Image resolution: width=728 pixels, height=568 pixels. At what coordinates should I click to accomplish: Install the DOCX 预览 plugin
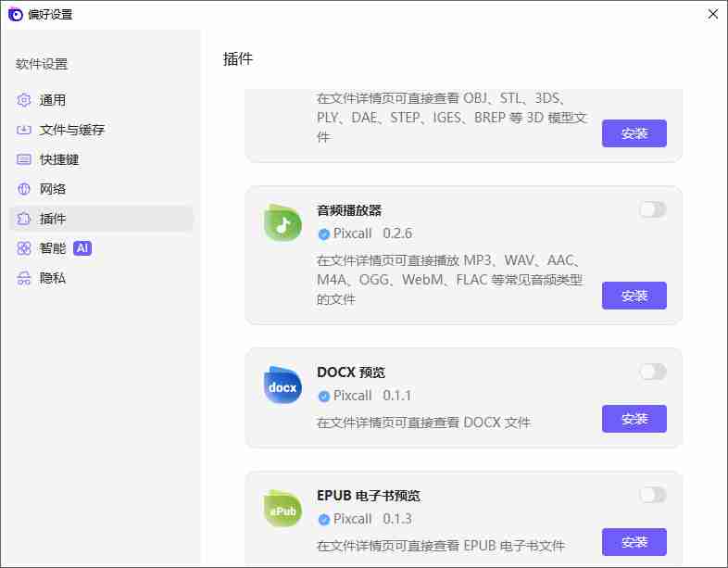click(634, 419)
